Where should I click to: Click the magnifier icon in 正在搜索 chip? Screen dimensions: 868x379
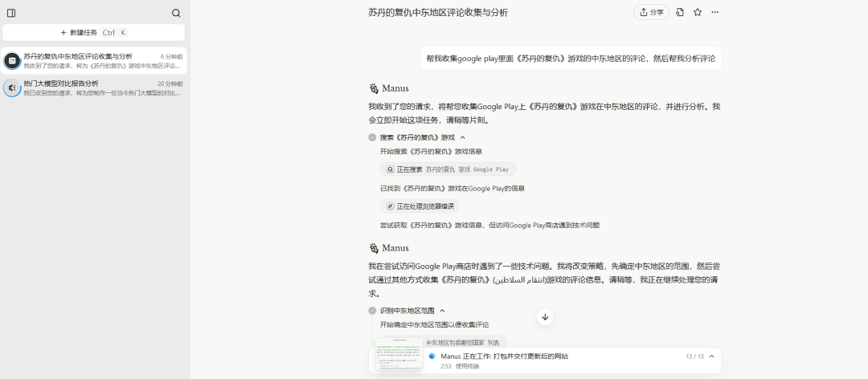(x=390, y=169)
